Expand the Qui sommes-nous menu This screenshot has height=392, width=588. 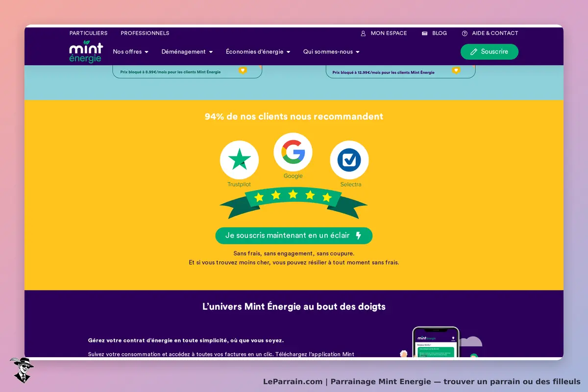pyautogui.click(x=331, y=51)
